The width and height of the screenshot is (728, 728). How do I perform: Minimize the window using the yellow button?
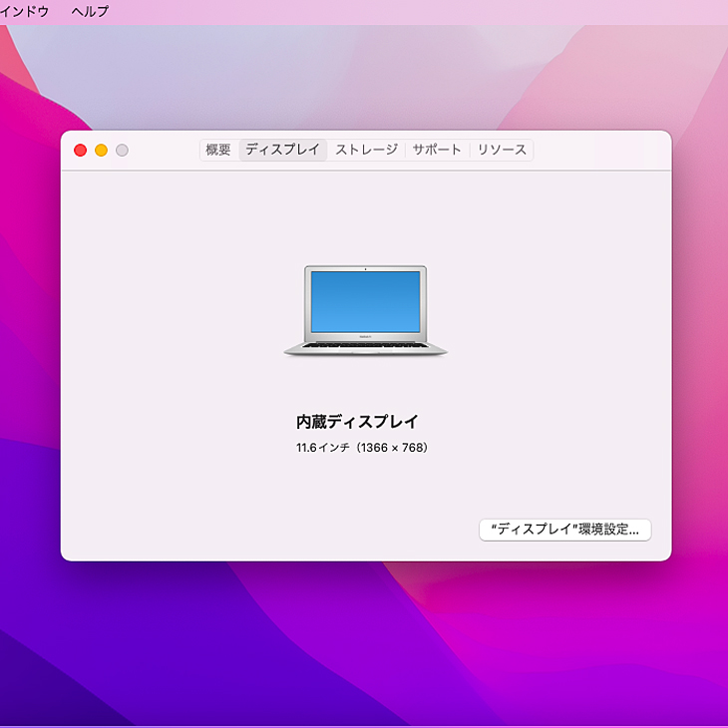[101, 151]
